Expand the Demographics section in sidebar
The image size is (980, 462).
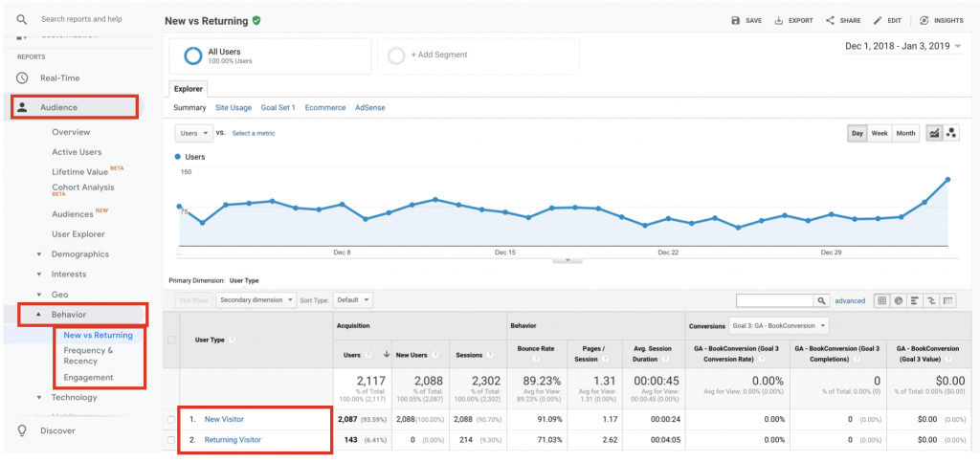pos(39,254)
